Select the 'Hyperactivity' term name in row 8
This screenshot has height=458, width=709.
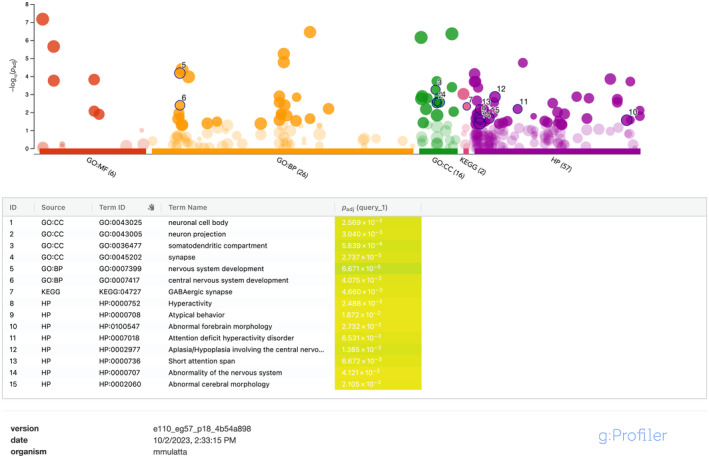coord(190,303)
